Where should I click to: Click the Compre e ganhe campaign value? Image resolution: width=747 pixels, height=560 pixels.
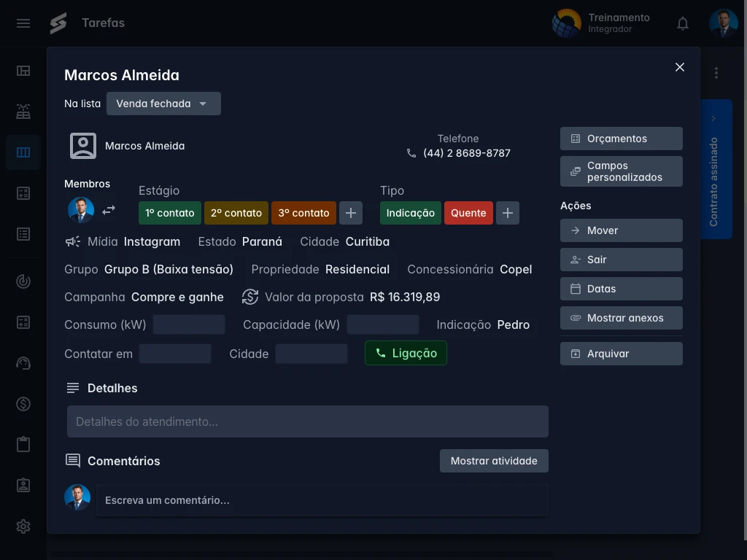(177, 297)
